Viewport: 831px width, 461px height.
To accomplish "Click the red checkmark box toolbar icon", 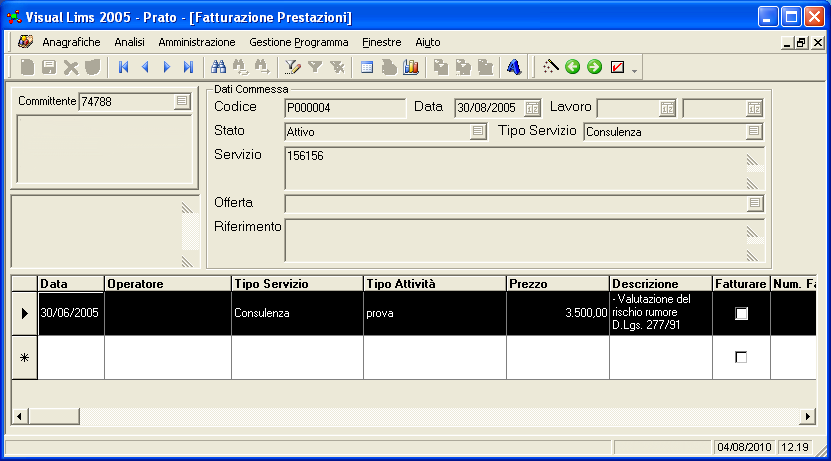I will click(x=617, y=67).
